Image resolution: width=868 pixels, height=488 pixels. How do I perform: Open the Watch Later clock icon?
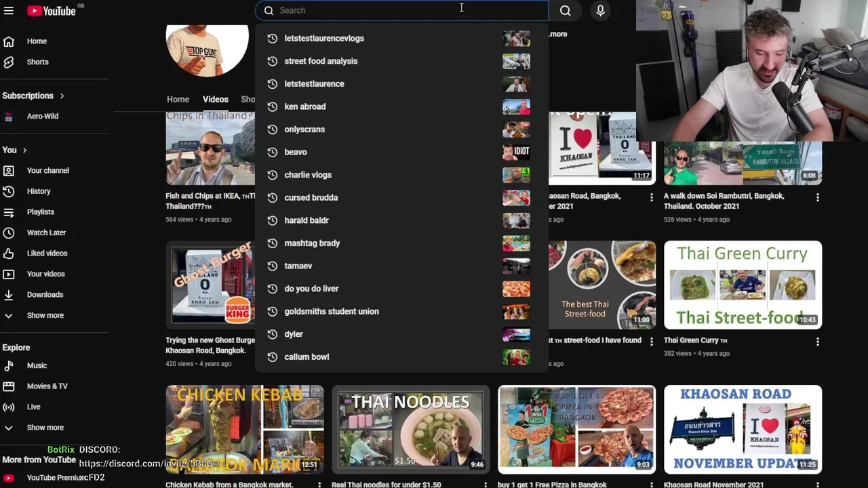pos(9,232)
